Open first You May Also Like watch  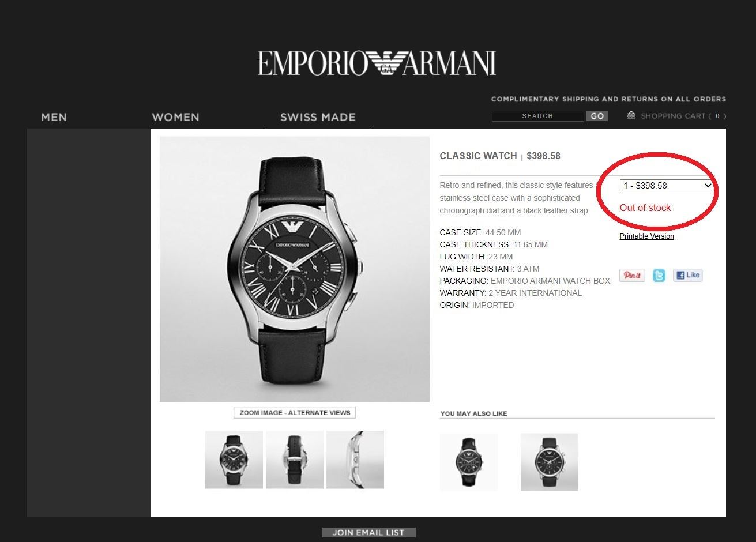[x=469, y=462]
